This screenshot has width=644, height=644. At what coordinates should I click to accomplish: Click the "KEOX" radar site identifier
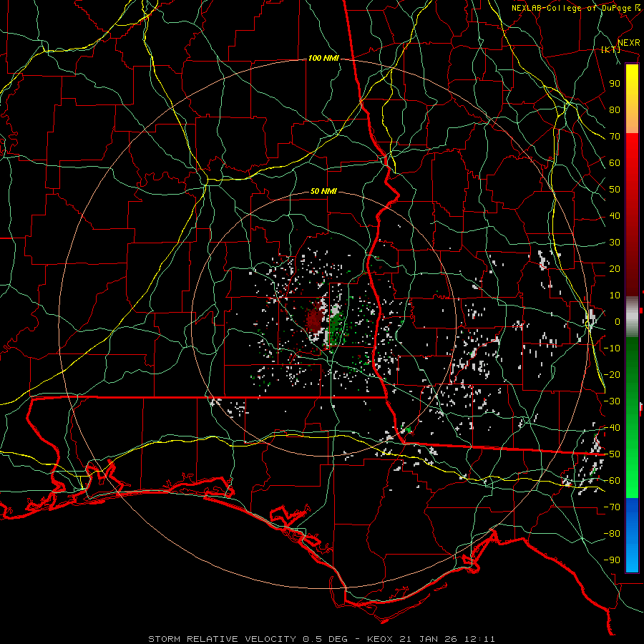point(380,639)
